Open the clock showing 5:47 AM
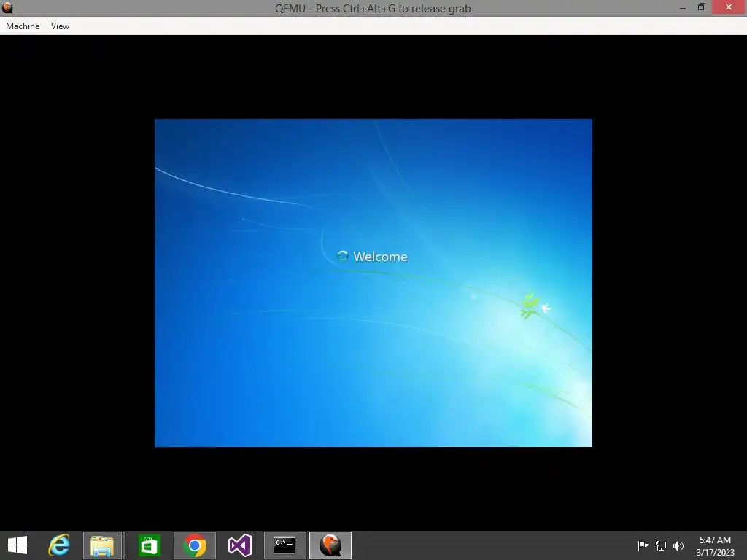This screenshot has height=560, width=747. click(715, 545)
